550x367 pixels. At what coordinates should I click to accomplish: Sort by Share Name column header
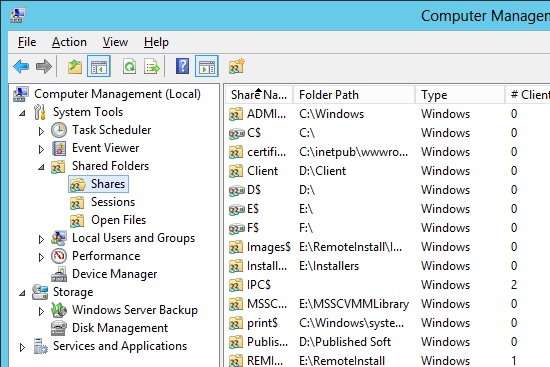(x=259, y=95)
